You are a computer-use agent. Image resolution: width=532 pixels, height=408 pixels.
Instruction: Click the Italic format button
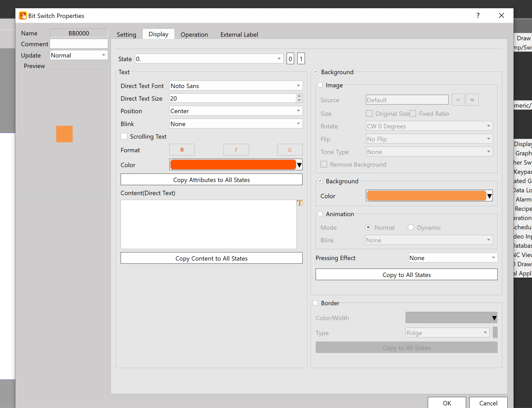[236, 150]
